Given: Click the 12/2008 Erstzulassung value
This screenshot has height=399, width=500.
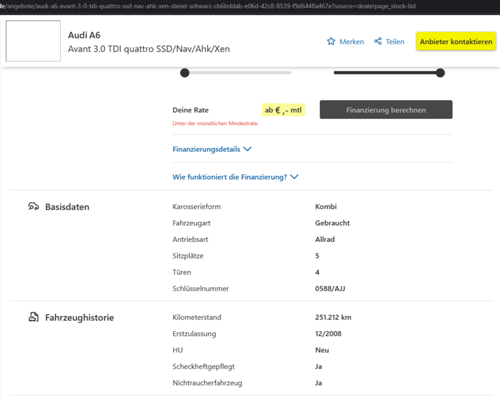Looking at the screenshot, I should [328, 333].
